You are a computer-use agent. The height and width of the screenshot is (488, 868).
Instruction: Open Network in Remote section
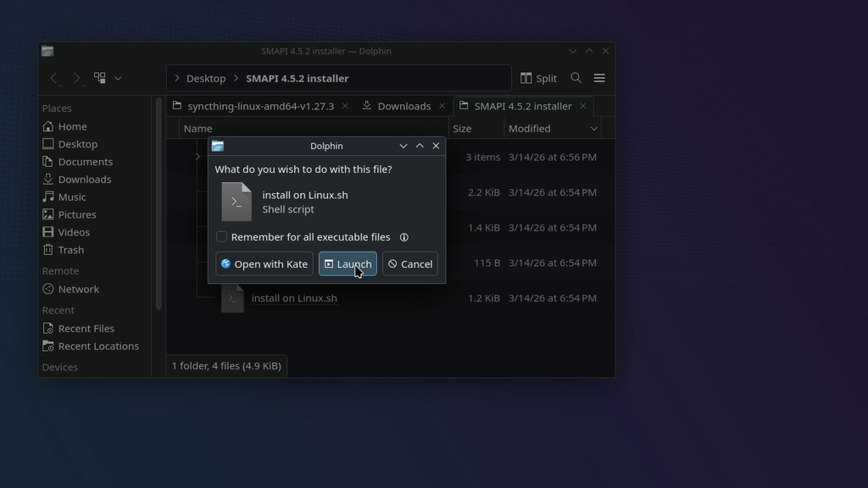point(79,290)
